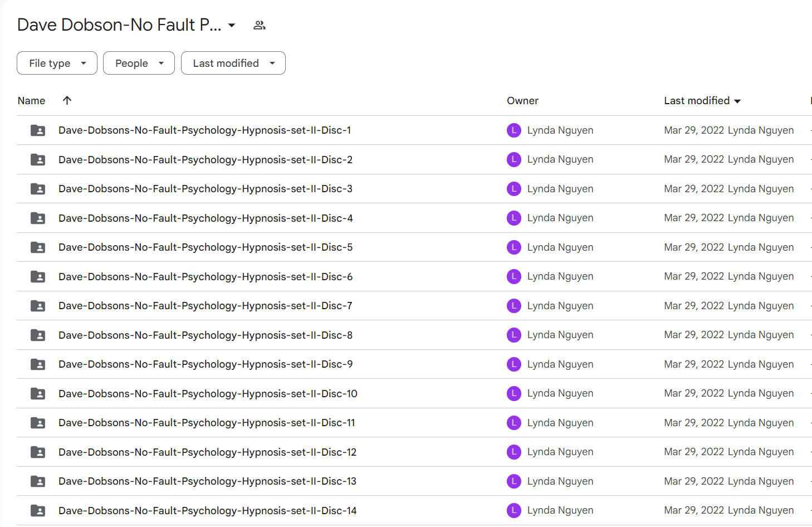Click owner name Lynda Nguyen for Disc-2
The image size is (812, 527).
(560, 159)
